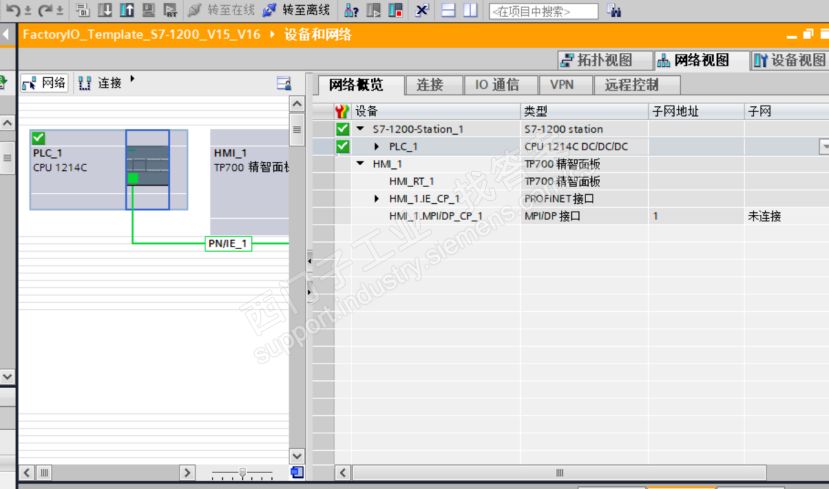Switch to the 拓扑视图 topology view
This screenshot has width=829, height=489.
[x=605, y=60]
